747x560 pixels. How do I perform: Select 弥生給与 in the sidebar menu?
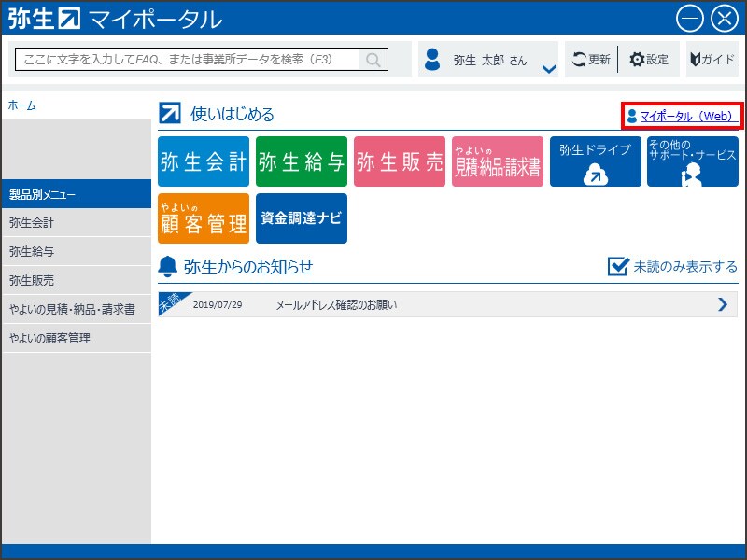pos(77,251)
